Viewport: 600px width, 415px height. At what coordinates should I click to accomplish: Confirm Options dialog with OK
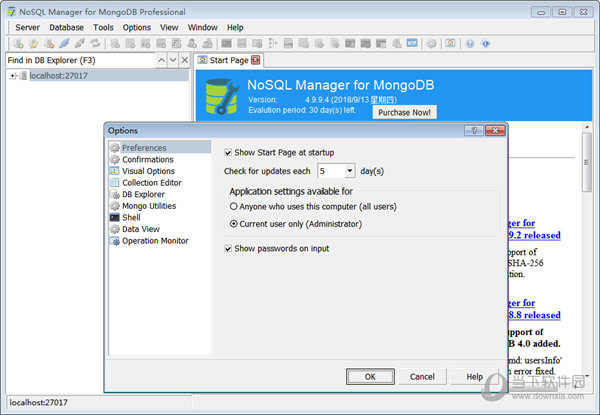(x=370, y=377)
